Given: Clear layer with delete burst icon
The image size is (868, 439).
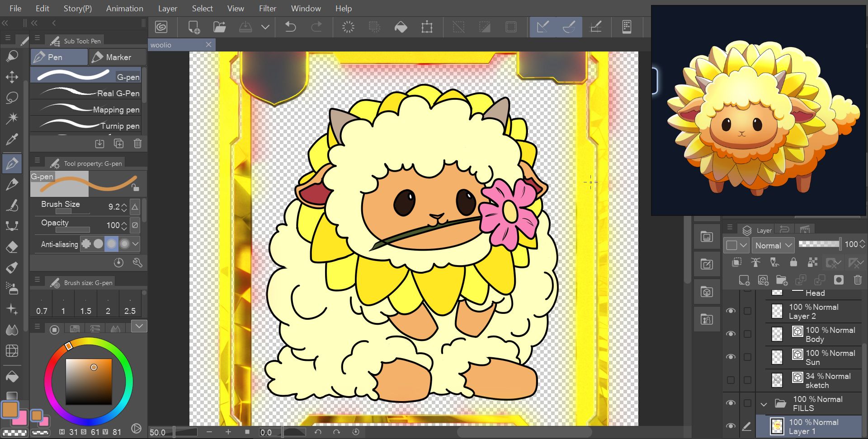Looking at the screenshot, I should coord(348,27).
